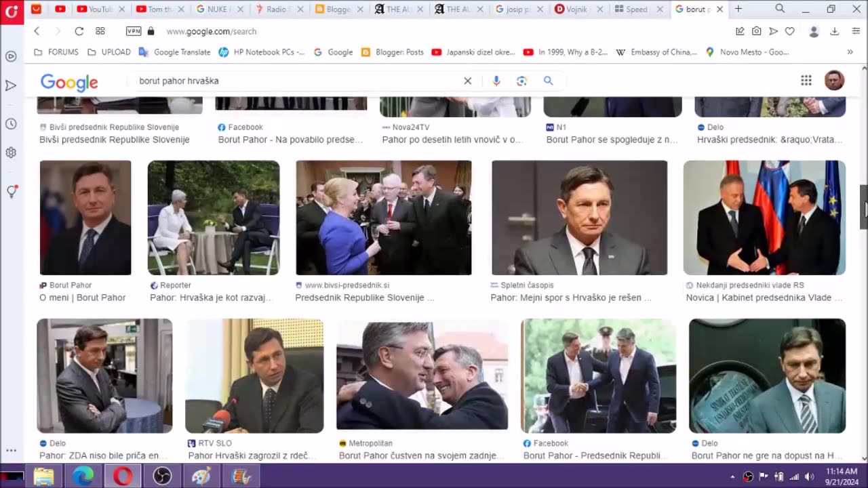Reload the current page
This screenshot has width=868, height=488.
(x=79, y=31)
